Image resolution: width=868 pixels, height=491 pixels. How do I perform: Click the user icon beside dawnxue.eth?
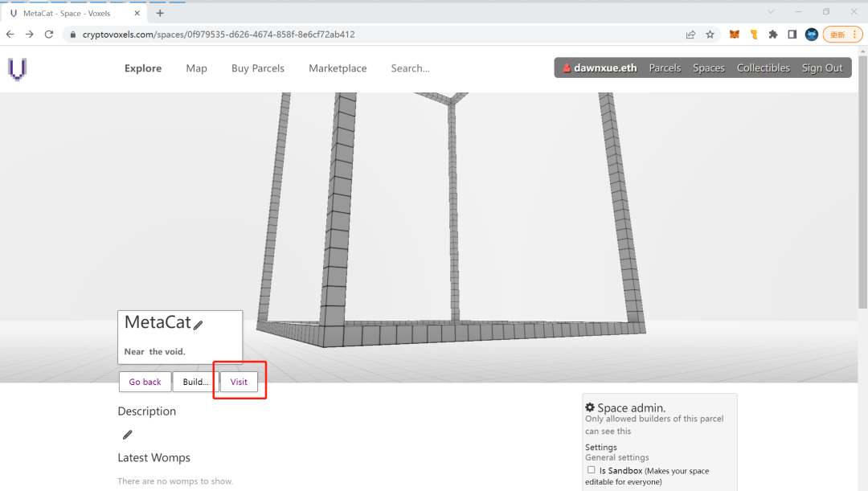[x=567, y=68]
